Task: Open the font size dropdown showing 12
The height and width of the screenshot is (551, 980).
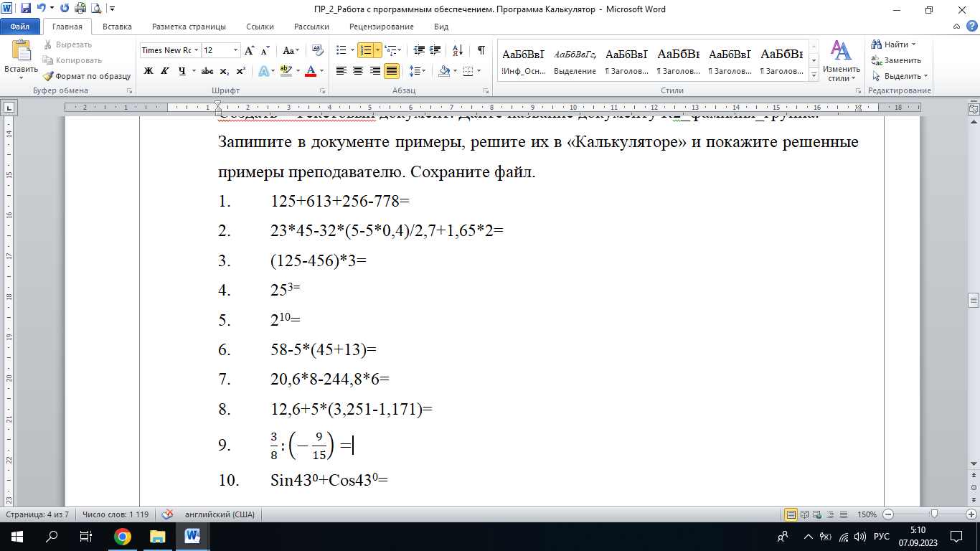Action: coord(236,51)
